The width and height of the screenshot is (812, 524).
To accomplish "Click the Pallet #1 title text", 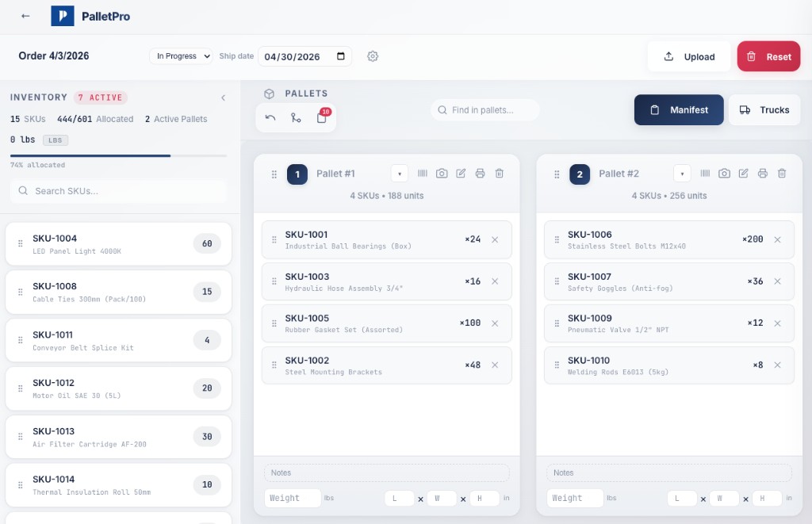I will click(x=335, y=174).
